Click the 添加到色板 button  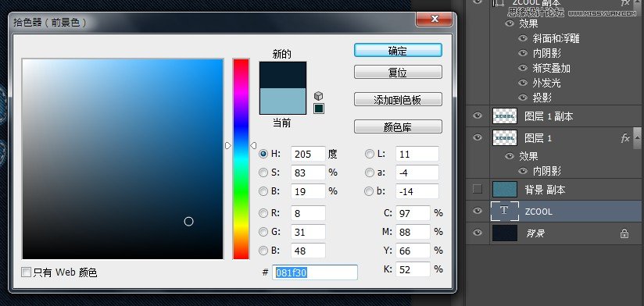tap(398, 100)
